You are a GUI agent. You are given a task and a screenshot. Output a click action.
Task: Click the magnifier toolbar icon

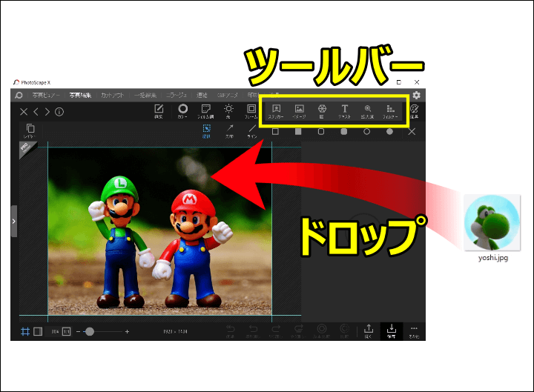(367, 111)
